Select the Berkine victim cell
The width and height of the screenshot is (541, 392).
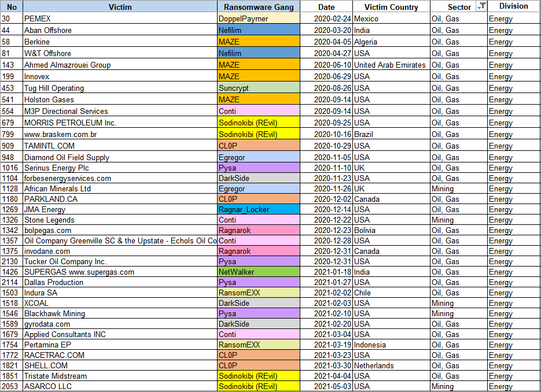pyautogui.click(x=120, y=42)
